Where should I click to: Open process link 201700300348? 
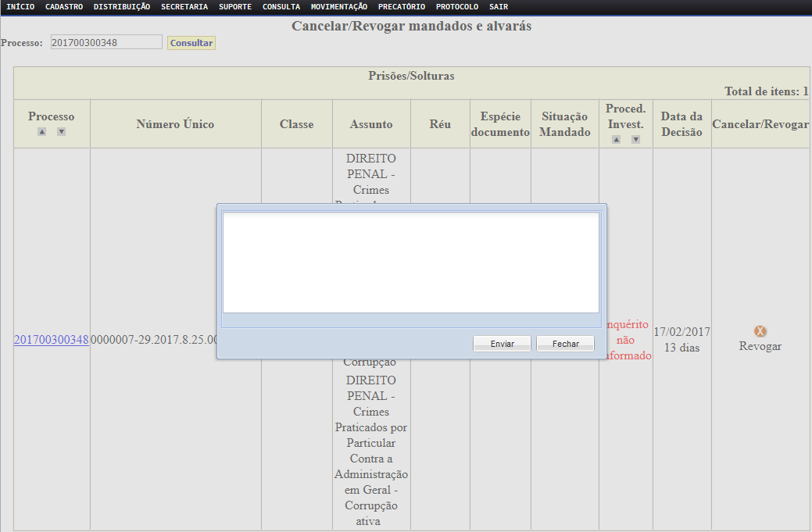pos(51,340)
